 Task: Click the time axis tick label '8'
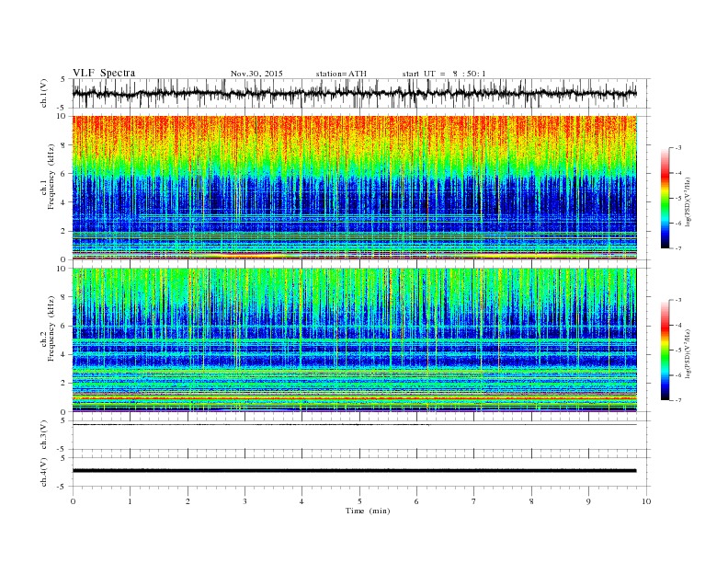[x=531, y=501]
